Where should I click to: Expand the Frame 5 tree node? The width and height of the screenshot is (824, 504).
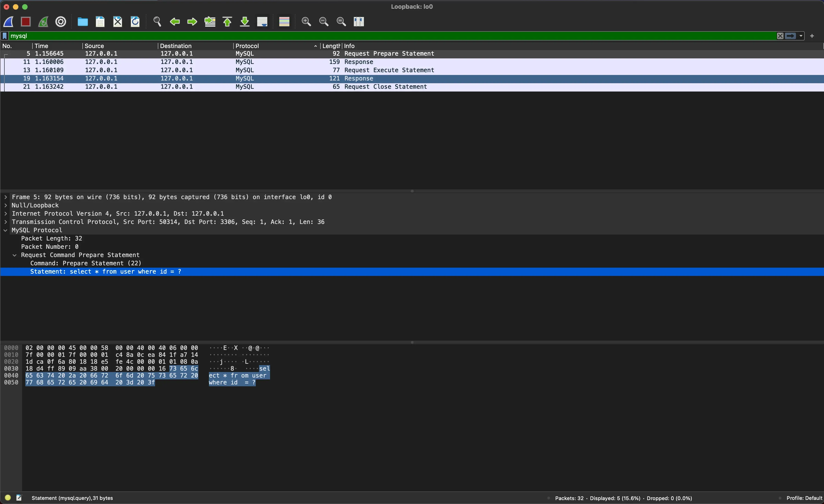pyautogui.click(x=6, y=197)
